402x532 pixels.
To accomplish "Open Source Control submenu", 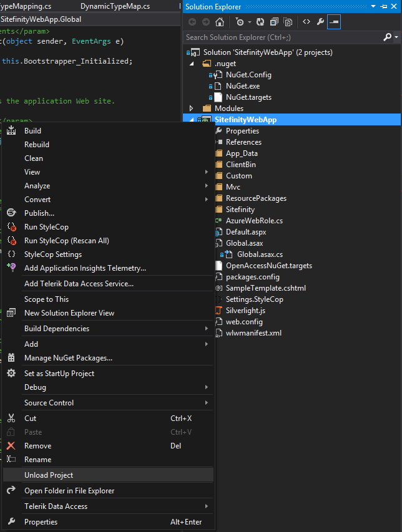I will (x=108, y=403).
